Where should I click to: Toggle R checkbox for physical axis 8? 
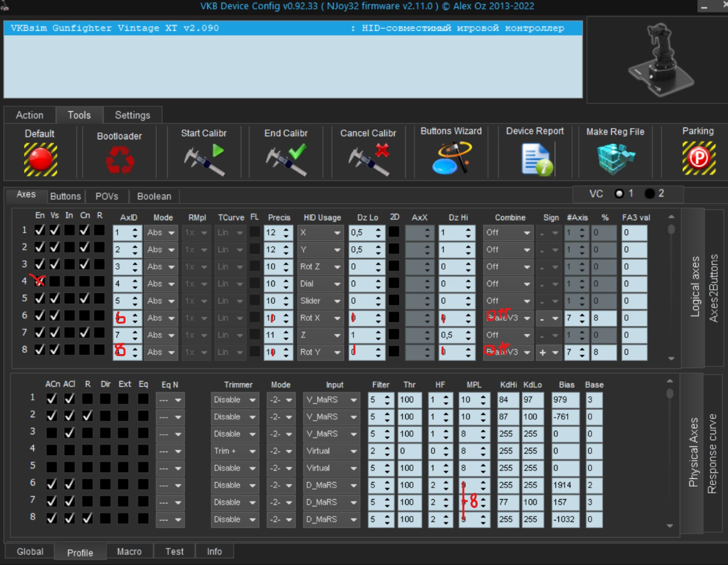point(87,518)
